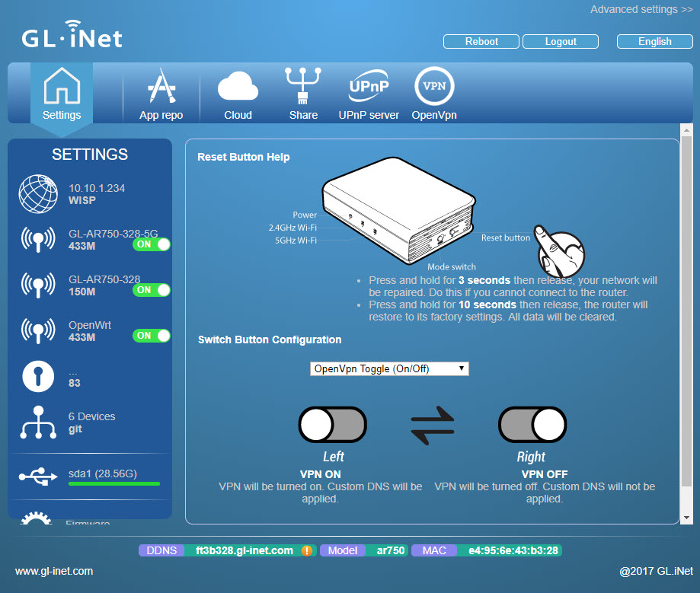Toggle the OpenWrt Wi-Fi switch

[x=152, y=336]
